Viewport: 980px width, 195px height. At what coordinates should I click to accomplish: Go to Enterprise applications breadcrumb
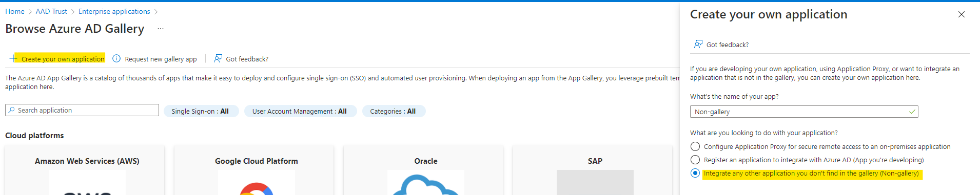click(114, 11)
